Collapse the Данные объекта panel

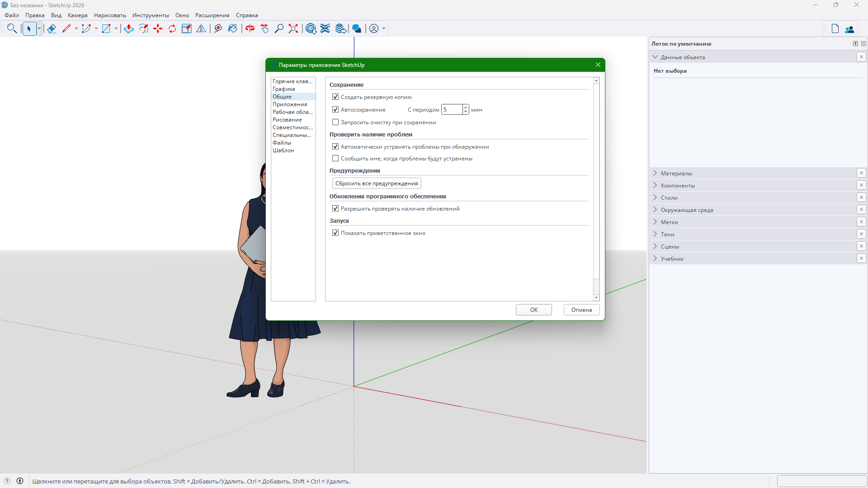[656, 57]
